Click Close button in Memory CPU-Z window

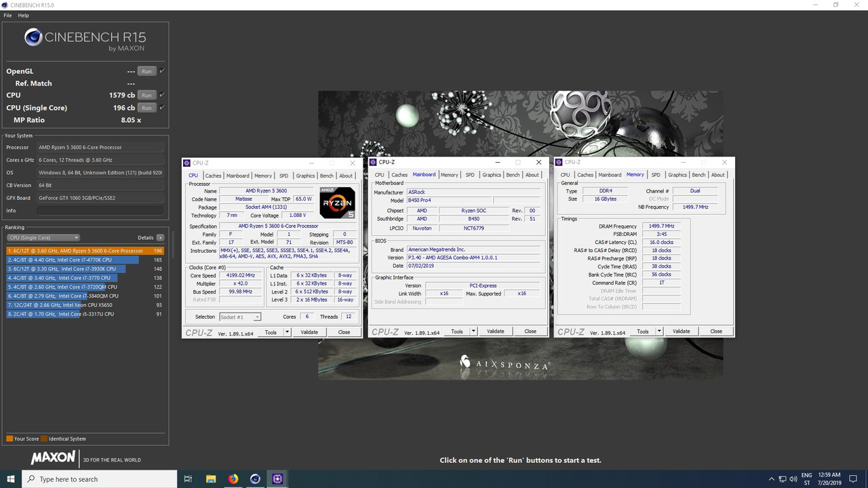tap(716, 331)
